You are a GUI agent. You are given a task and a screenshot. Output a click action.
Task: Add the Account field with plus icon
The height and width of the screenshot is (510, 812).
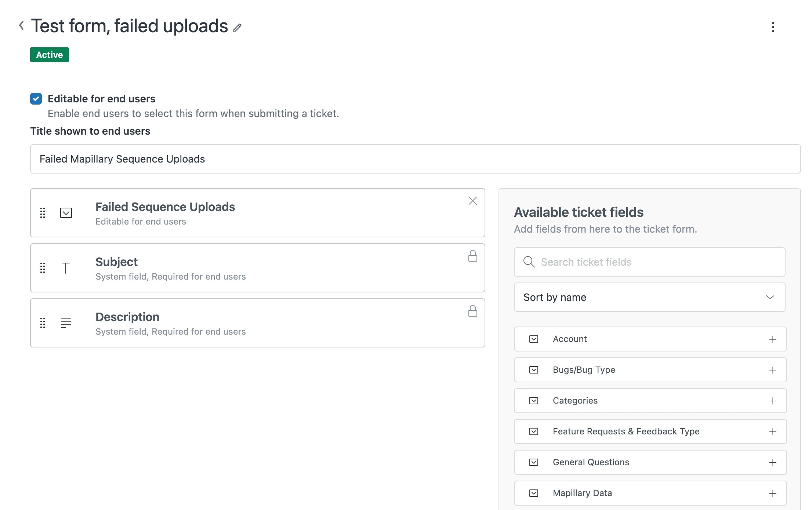(772, 339)
